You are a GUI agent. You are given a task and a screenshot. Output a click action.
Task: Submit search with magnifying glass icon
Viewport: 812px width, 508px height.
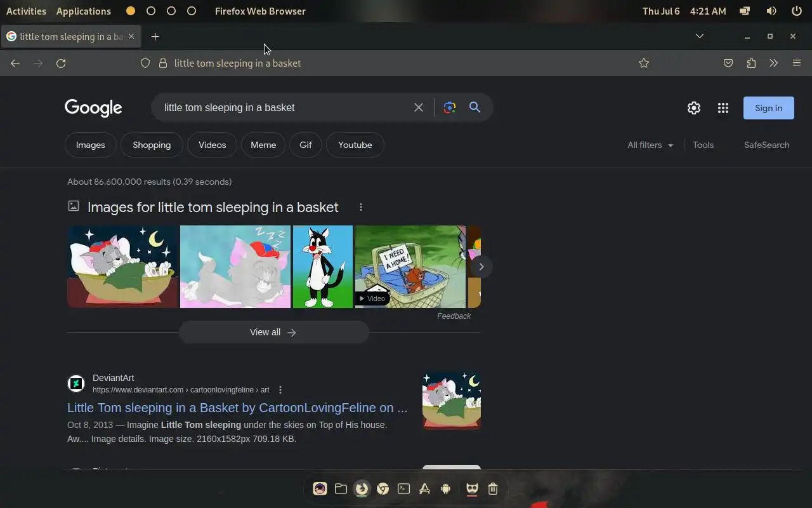[475, 107]
